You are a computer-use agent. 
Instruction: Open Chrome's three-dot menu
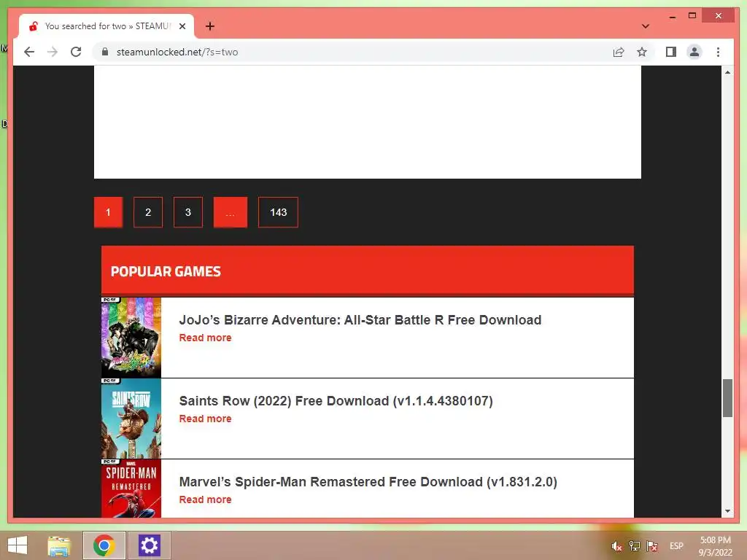[x=718, y=52]
